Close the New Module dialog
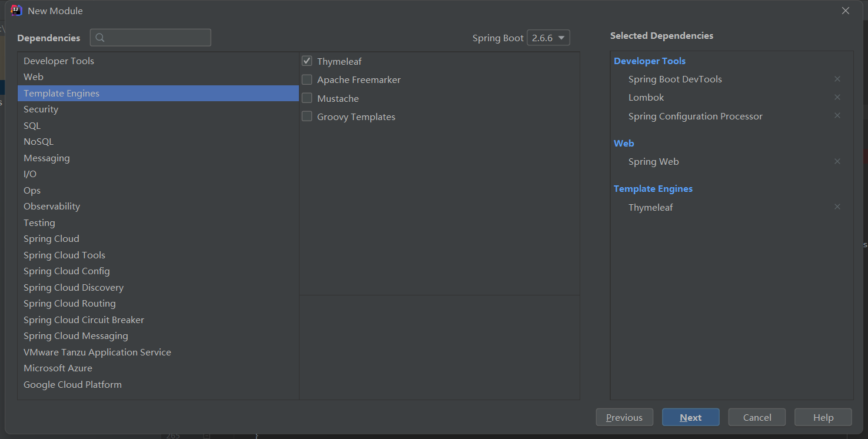Image resolution: width=868 pixels, height=439 pixels. 846,11
